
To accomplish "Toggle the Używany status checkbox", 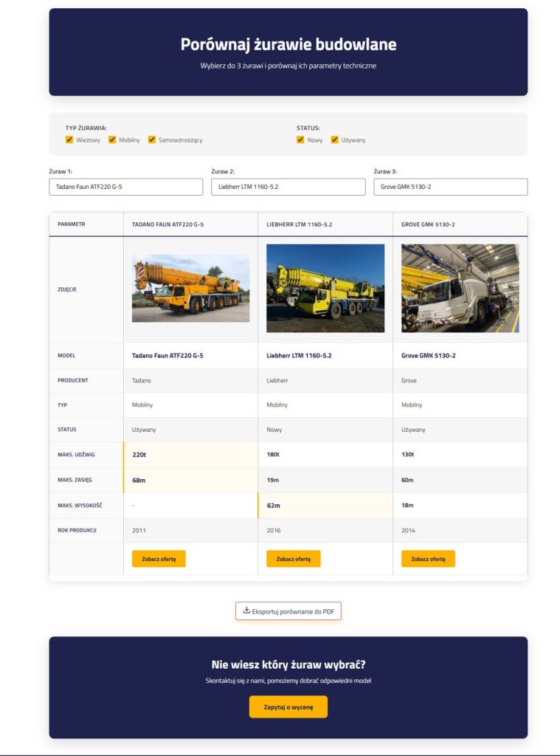I will point(334,140).
